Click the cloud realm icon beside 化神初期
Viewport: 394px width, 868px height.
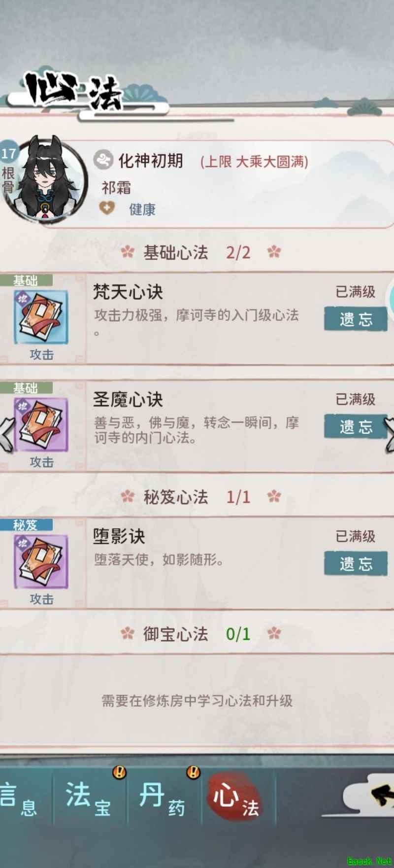103,160
